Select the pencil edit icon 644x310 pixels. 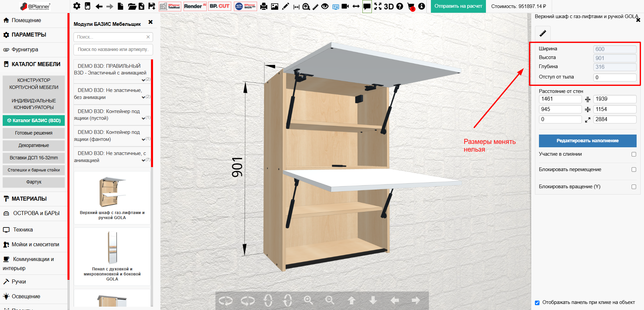285,6
